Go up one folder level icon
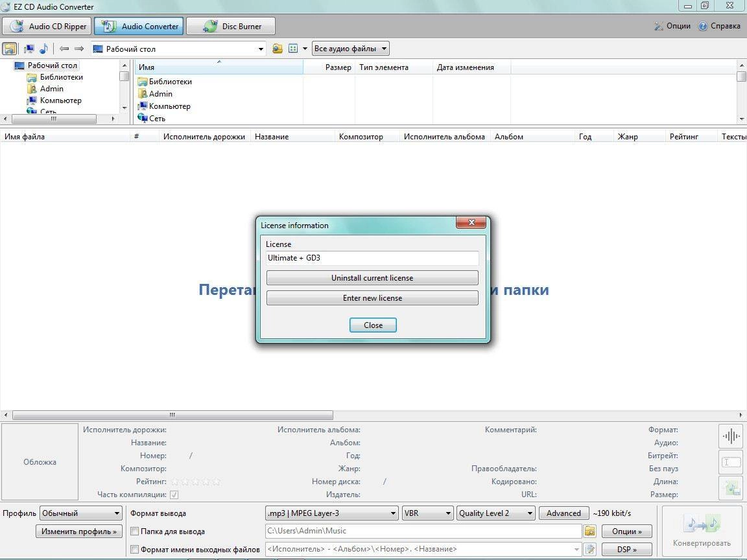The height and width of the screenshot is (560, 747). [278, 49]
